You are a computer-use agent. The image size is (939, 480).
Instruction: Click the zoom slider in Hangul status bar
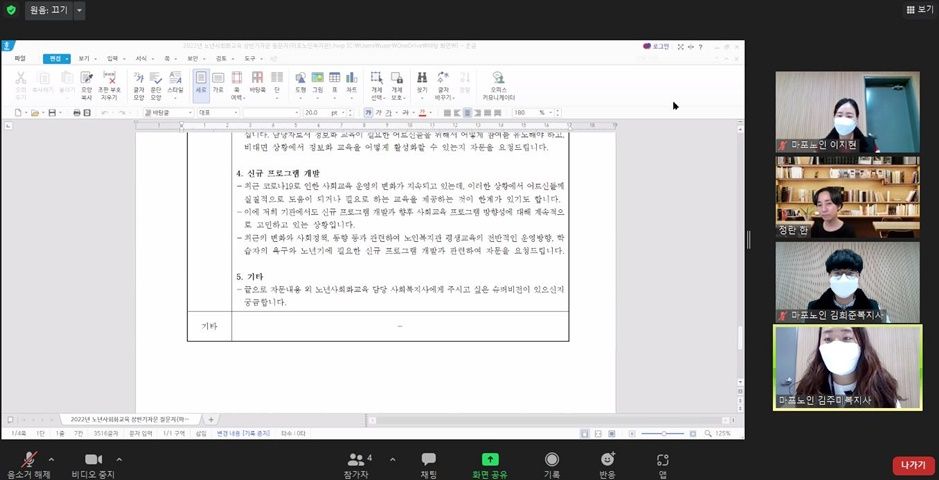pos(663,433)
